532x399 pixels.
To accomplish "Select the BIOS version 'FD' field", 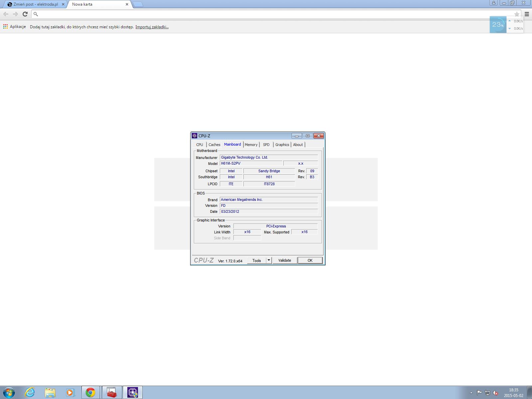I will pyautogui.click(x=269, y=205).
